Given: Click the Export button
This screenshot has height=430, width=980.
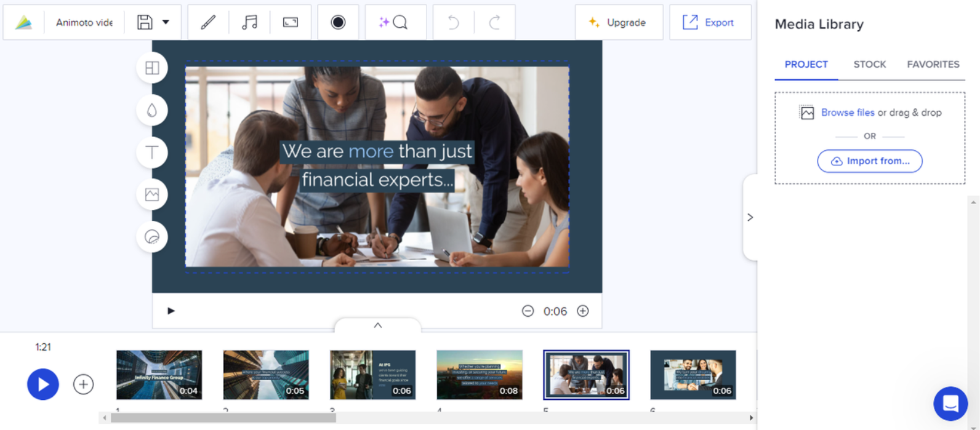Looking at the screenshot, I should point(710,23).
